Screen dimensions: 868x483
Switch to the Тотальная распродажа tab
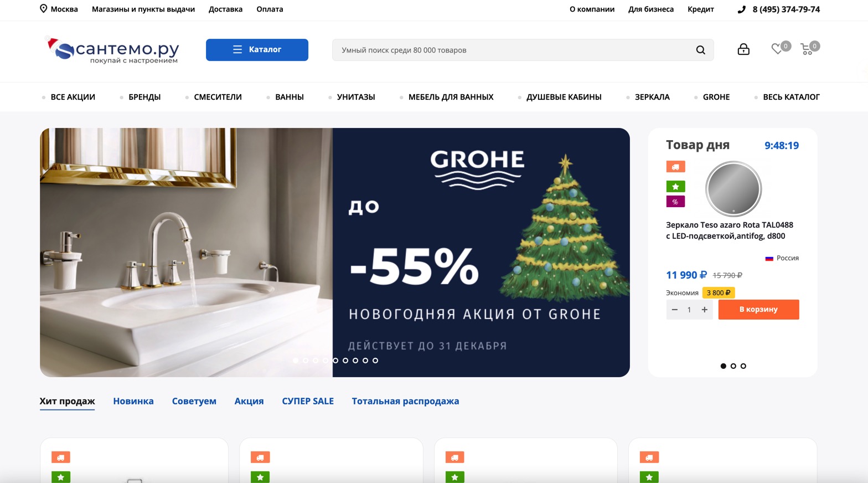[x=405, y=401]
